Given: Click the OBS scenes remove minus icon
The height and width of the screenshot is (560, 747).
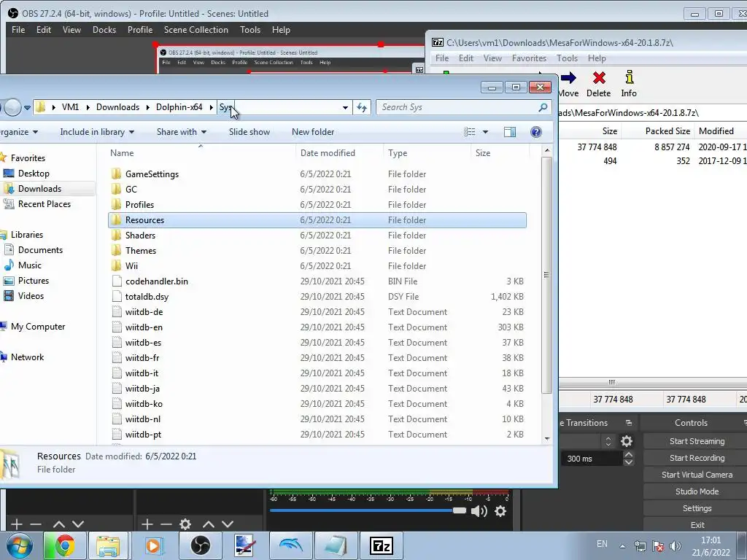Looking at the screenshot, I should 36,524.
